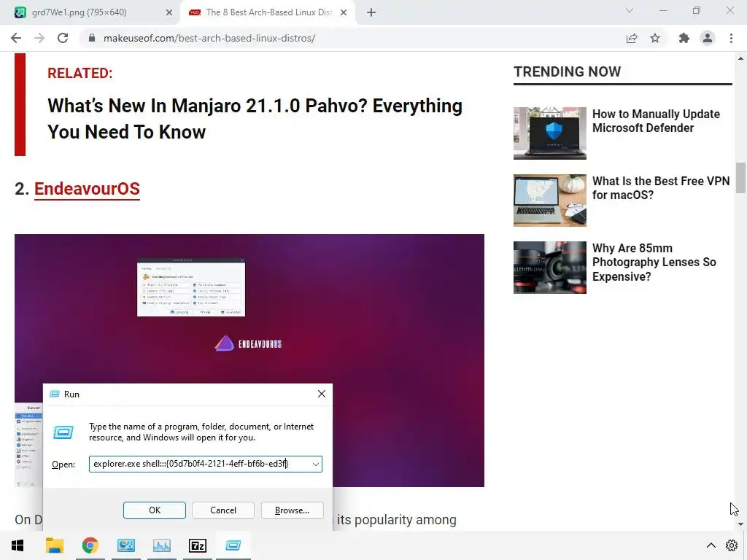
Task: Open the performance graph taskbar icon
Action: coord(161,545)
